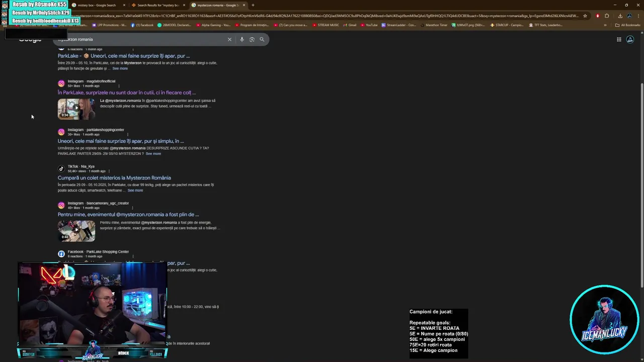This screenshot has height=362, width=644.
Task: Open a new browser tab
Action: coord(253,5)
